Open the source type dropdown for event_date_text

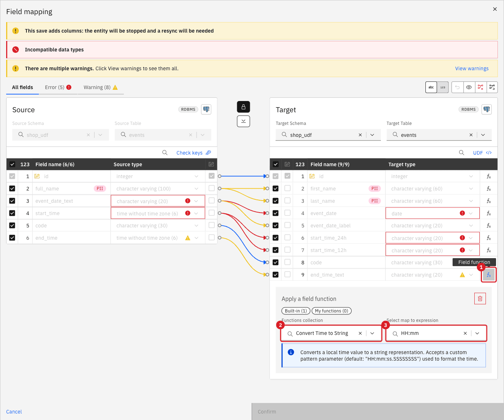pos(196,201)
